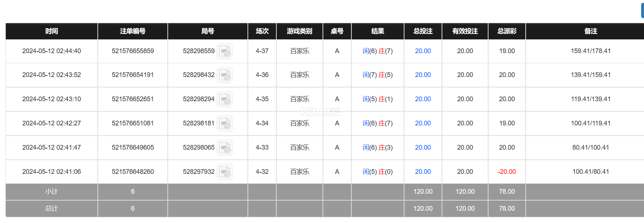Select order number 521576651081
The height and width of the screenshot is (223, 644).
[133, 123]
